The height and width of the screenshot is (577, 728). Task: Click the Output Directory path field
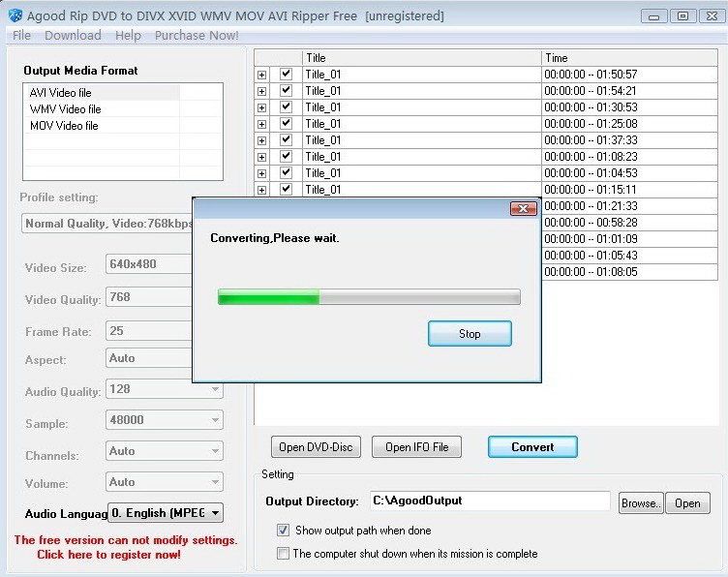490,501
